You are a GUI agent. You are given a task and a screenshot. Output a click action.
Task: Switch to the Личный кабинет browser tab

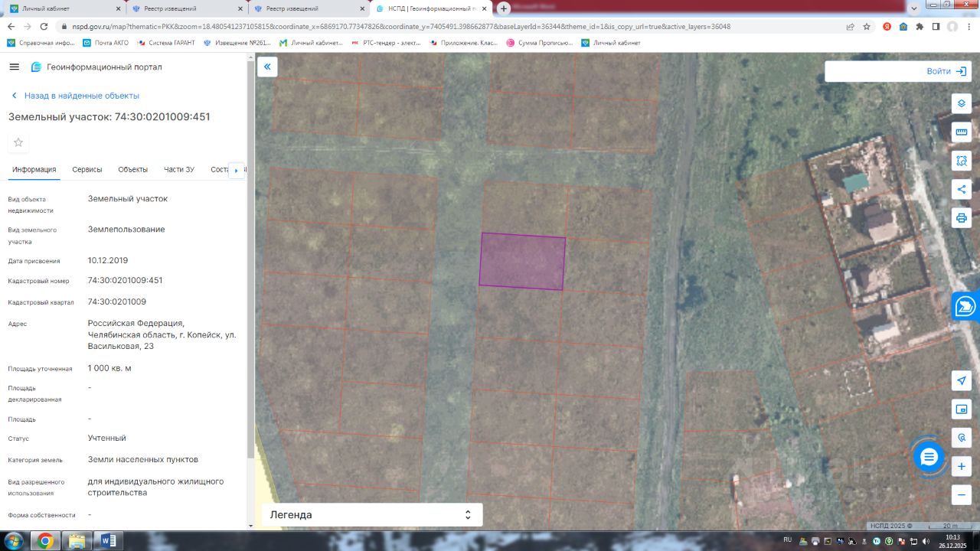(x=64, y=8)
